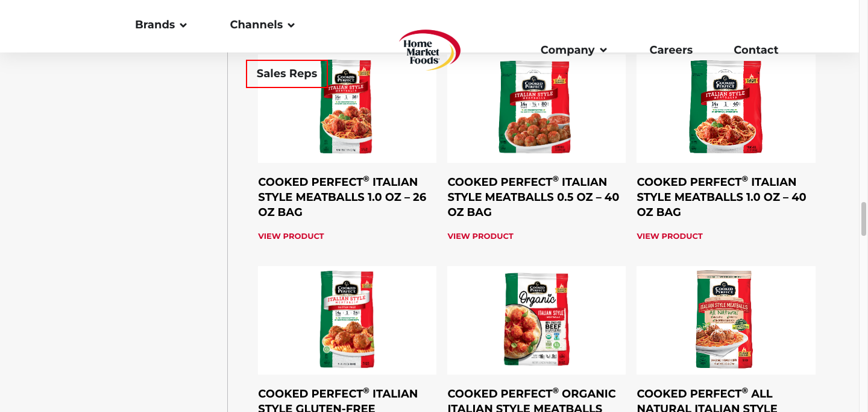The height and width of the screenshot is (412, 868).
Task: View product for the 26 oz bag meatballs
Action: (291, 236)
